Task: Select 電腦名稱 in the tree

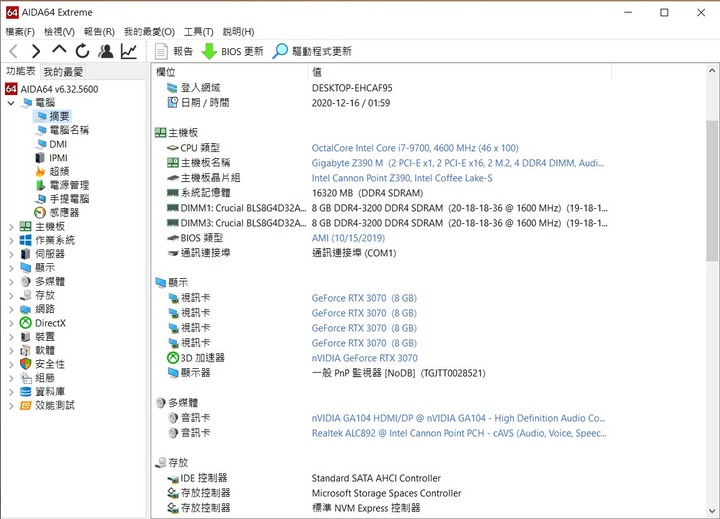Action: 63,130
